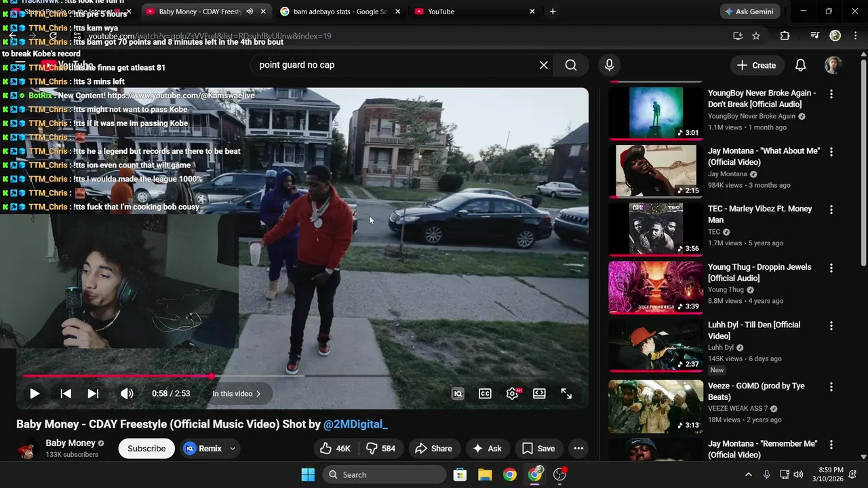The image size is (868, 488).
Task: Open options menu for Till Den video
Action: tap(831, 326)
